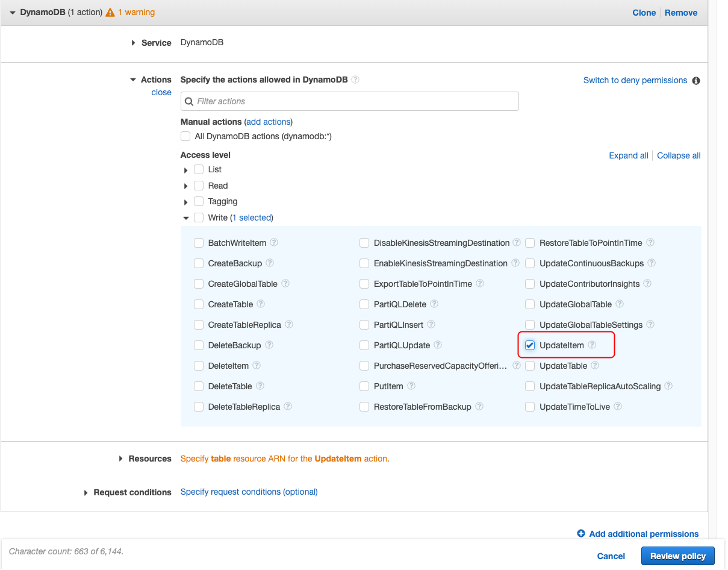Viewport: 728px width, 570px height.
Task: Collapse the Actions section arrow
Action: pos(133,80)
